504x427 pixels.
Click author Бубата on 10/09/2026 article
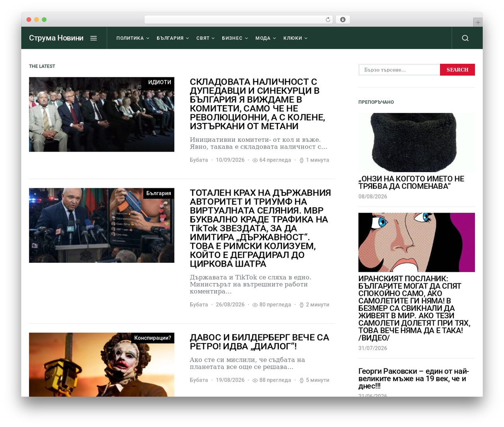coord(199,160)
